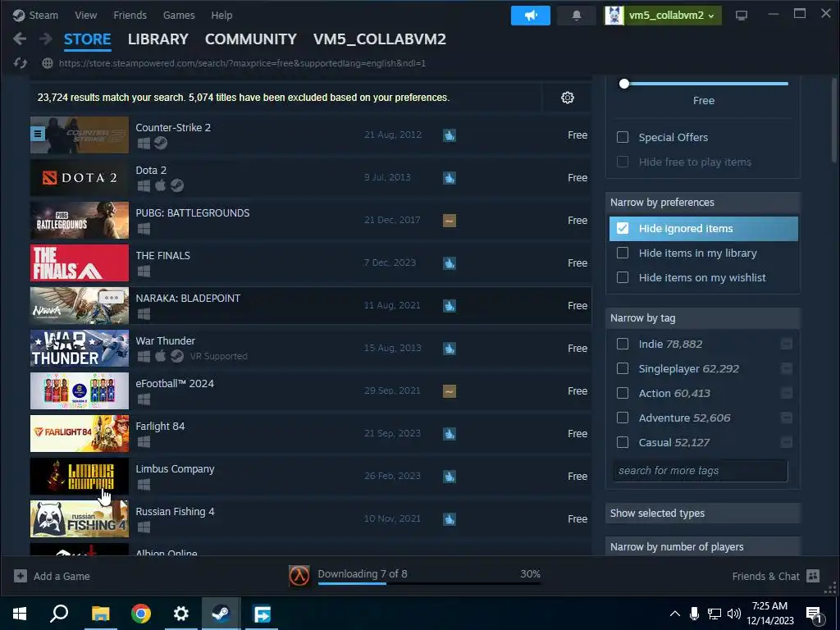This screenshot has height=630, width=840.
Task: Click the Steam logo icon in menu bar
Action: coord(19,15)
